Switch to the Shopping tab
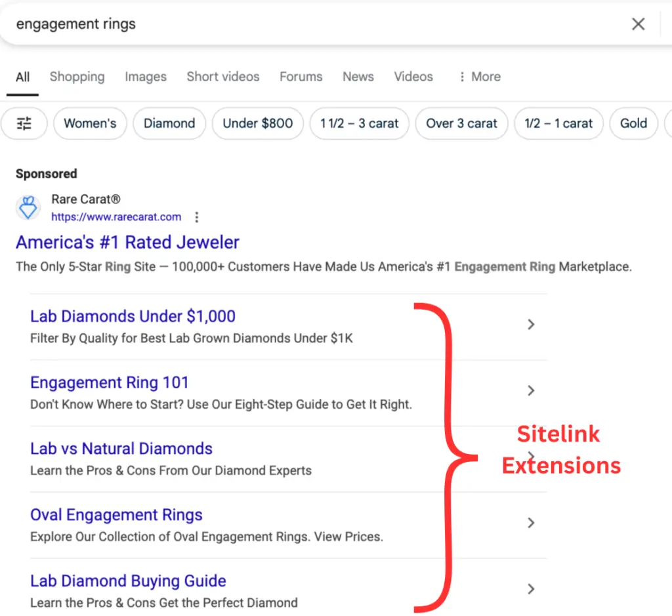Image resolution: width=672 pixels, height=616 pixels. click(x=77, y=77)
